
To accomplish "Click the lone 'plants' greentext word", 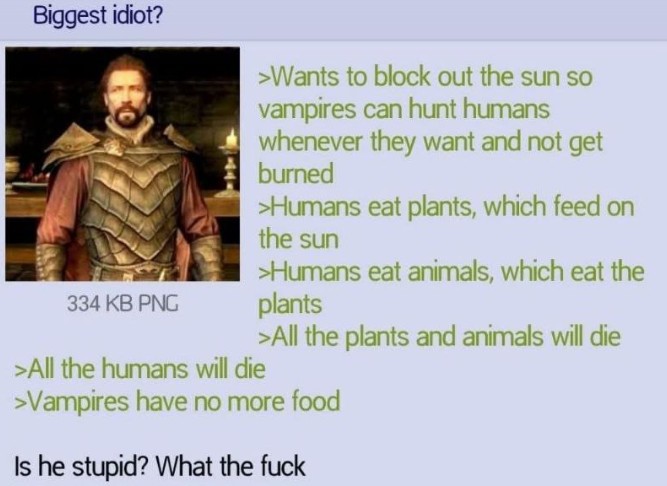I will [x=291, y=304].
